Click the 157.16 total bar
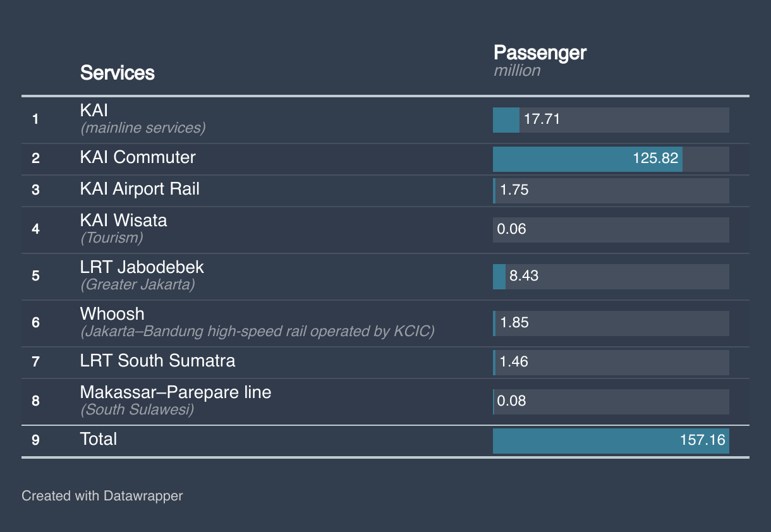The width and height of the screenshot is (771, 532). click(610, 440)
